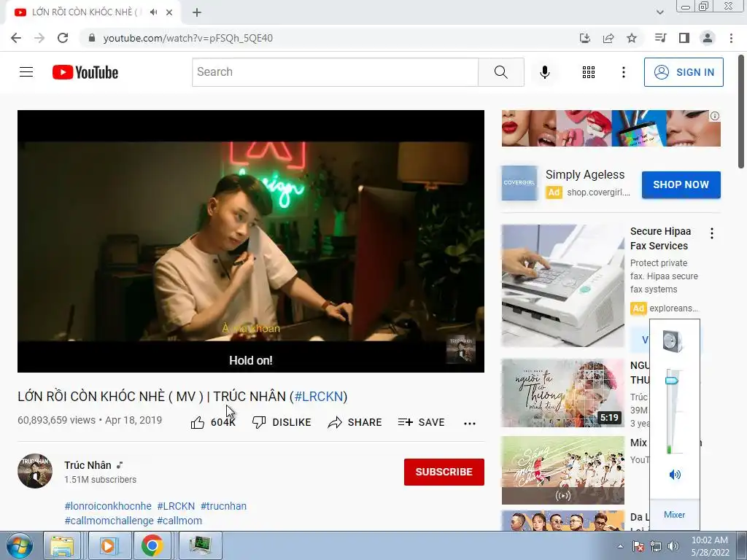Share this page from the address bar
This screenshot has width=747, height=560.
(x=608, y=38)
